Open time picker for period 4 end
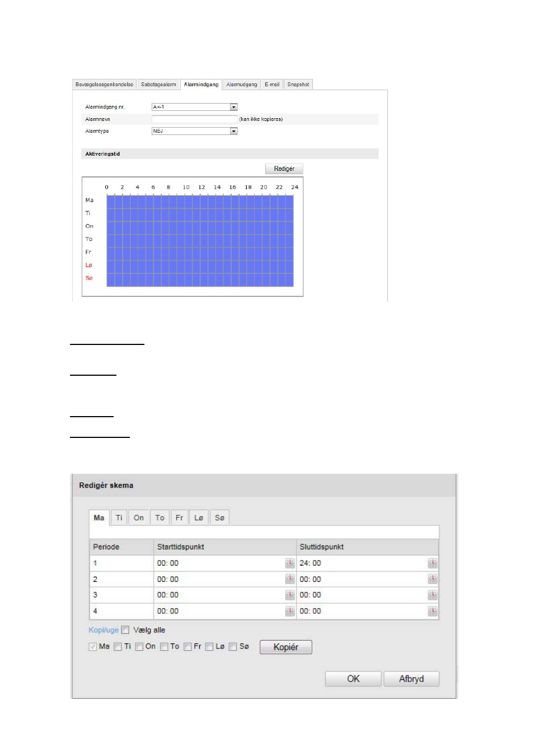 tap(433, 611)
